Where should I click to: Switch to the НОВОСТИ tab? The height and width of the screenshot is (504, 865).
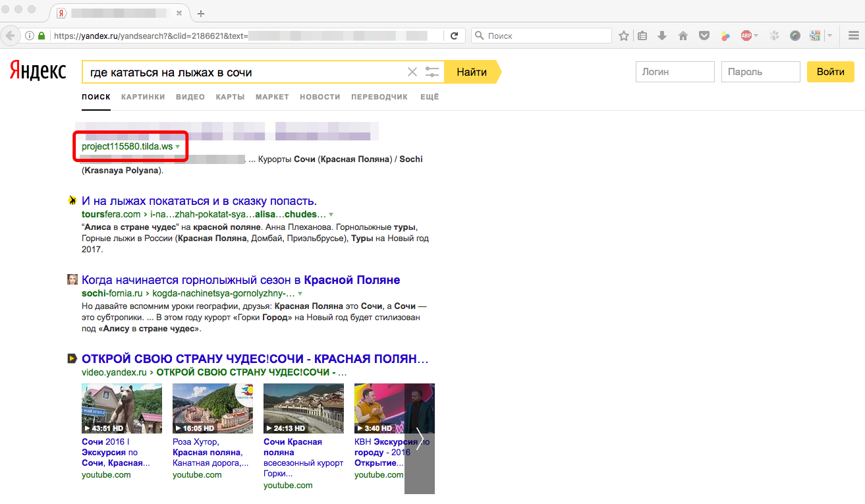[x=320, y=97]
